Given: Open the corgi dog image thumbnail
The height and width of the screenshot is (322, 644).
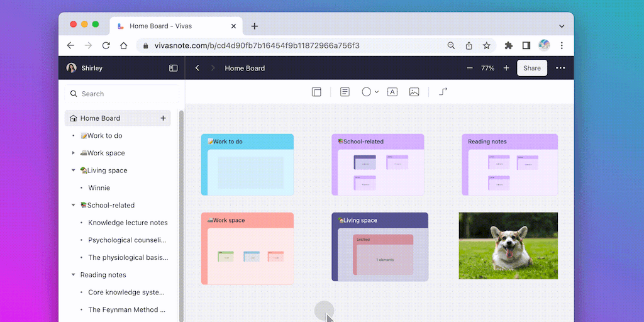Looking at the screenshot, I should pos(508,245).
